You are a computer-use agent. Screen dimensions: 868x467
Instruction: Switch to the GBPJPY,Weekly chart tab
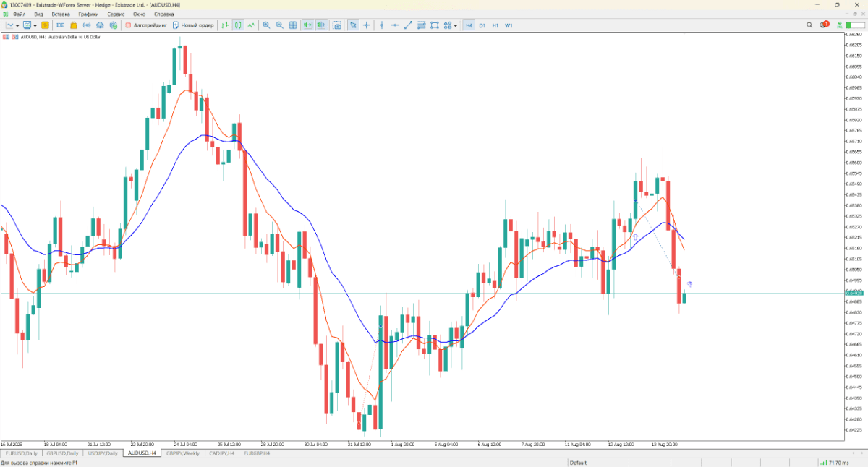click(182, 453)
